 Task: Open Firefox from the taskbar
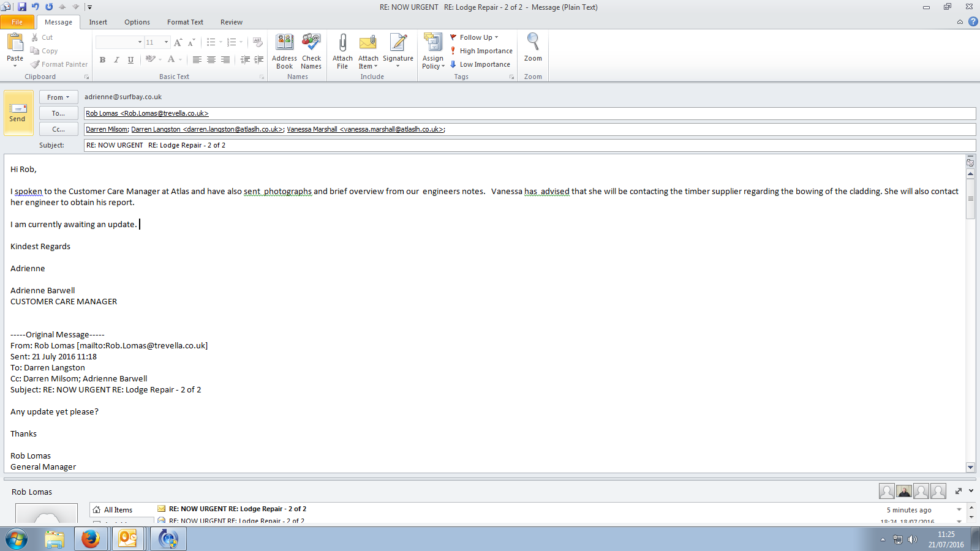[91, 539]
